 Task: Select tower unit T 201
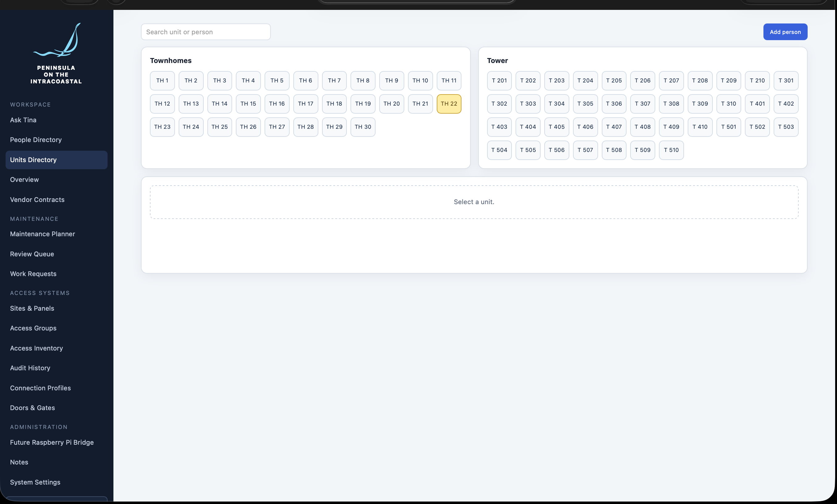click(499, 80)
